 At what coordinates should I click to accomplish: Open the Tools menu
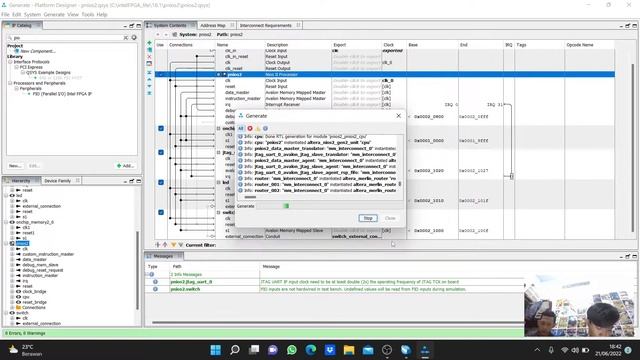pos(87,14)
